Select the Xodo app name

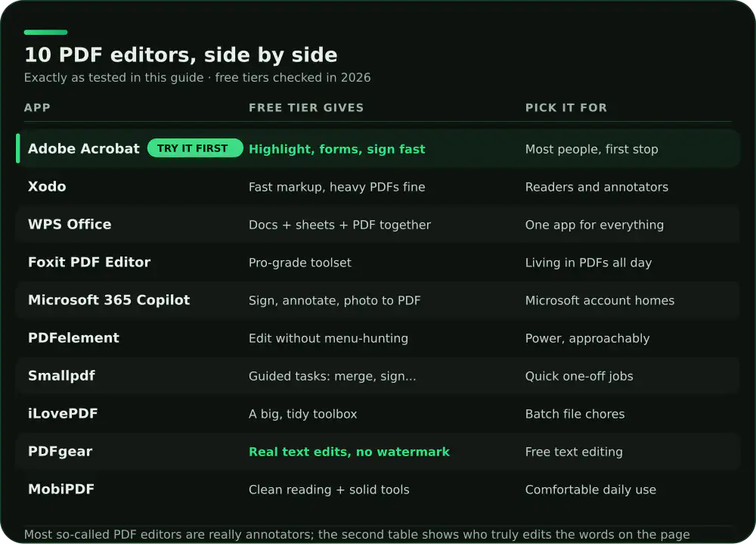47,186
